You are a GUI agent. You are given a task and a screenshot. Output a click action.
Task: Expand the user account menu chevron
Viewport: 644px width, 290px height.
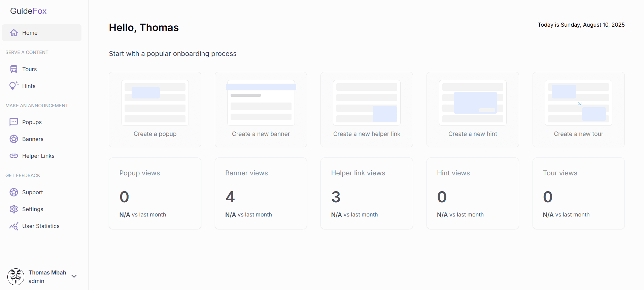click(x=74, y=276)
